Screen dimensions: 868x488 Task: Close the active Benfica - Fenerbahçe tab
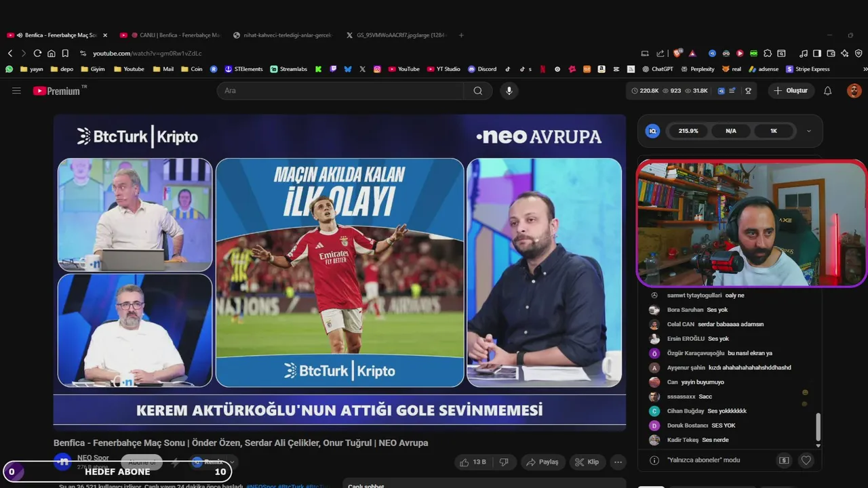pos(105,35)
